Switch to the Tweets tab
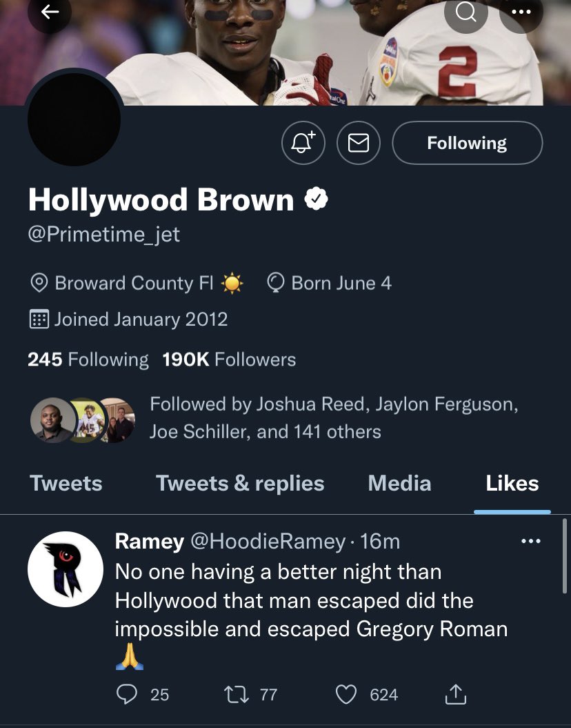Viewport: 571px width, 728px height. [66, 483]
